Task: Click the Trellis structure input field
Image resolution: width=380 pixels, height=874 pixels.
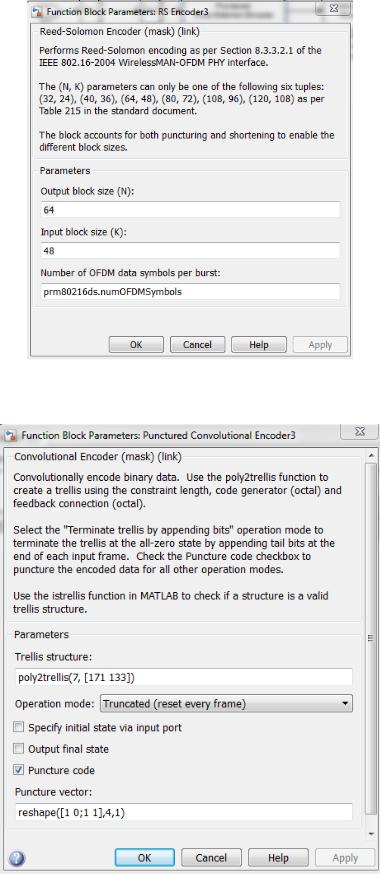Action: (x=183, y=677)
